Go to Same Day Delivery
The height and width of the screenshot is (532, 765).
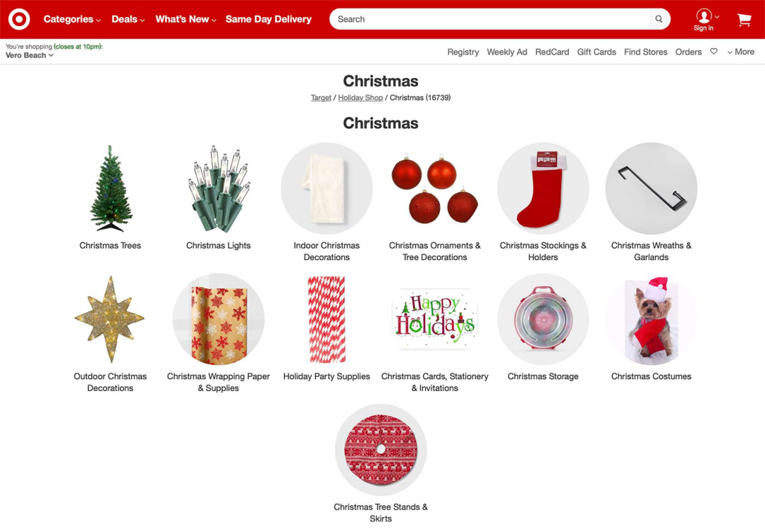268,19
